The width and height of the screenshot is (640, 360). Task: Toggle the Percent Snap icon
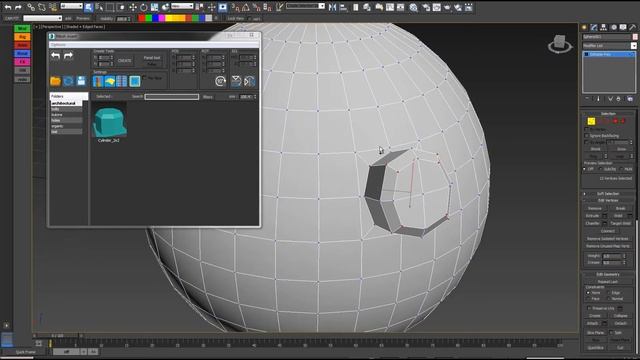(x=257, y=7)
